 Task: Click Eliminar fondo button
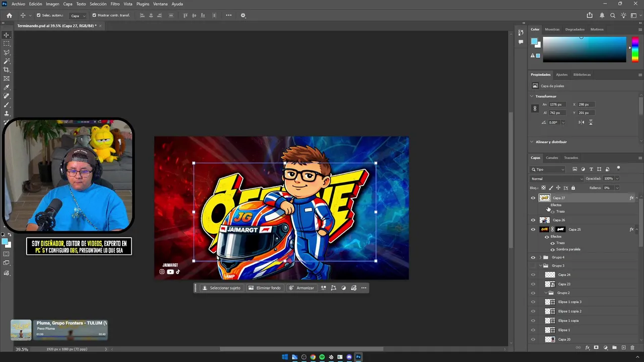tap(265, 288)
